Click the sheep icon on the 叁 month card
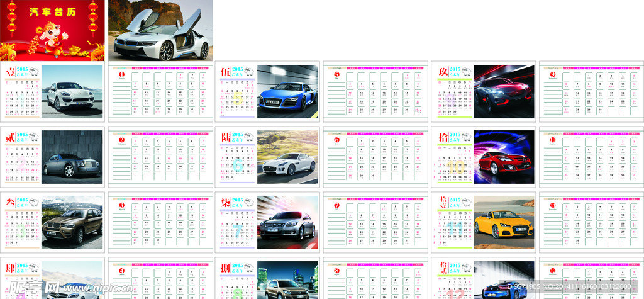Screen dimensions: 644x299 (x=34, y=202)
